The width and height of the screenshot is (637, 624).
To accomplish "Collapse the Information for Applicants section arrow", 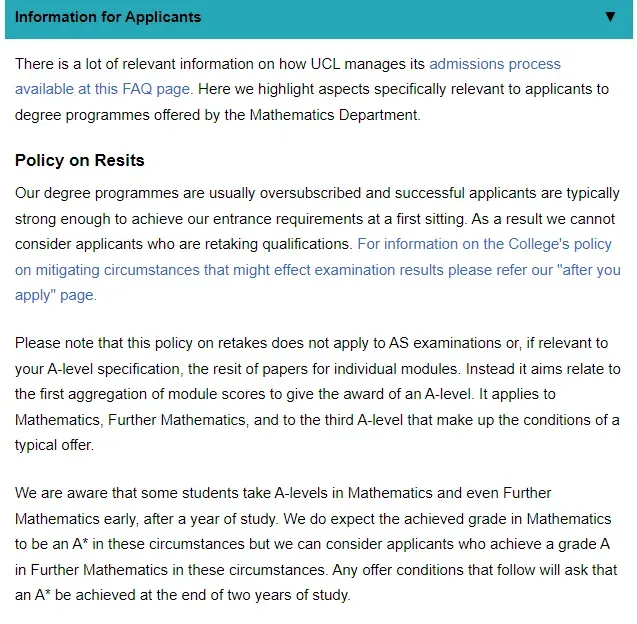I will click(x=611, y=17).
